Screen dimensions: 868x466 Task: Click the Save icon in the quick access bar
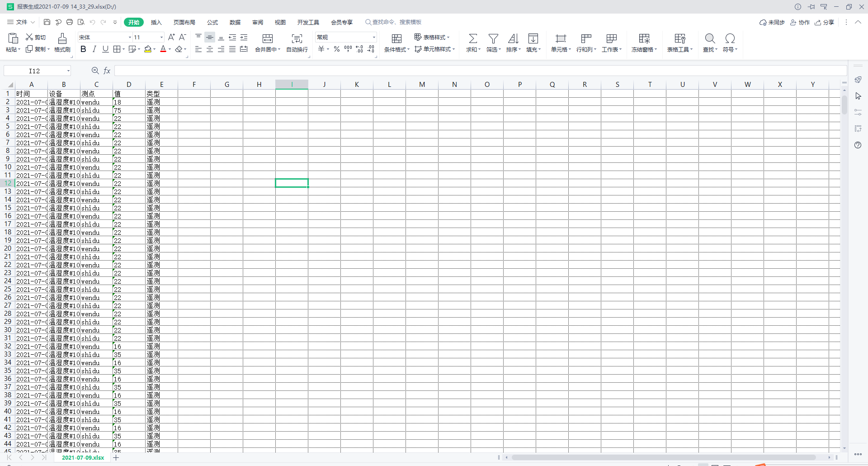click(x=47, y=22)
